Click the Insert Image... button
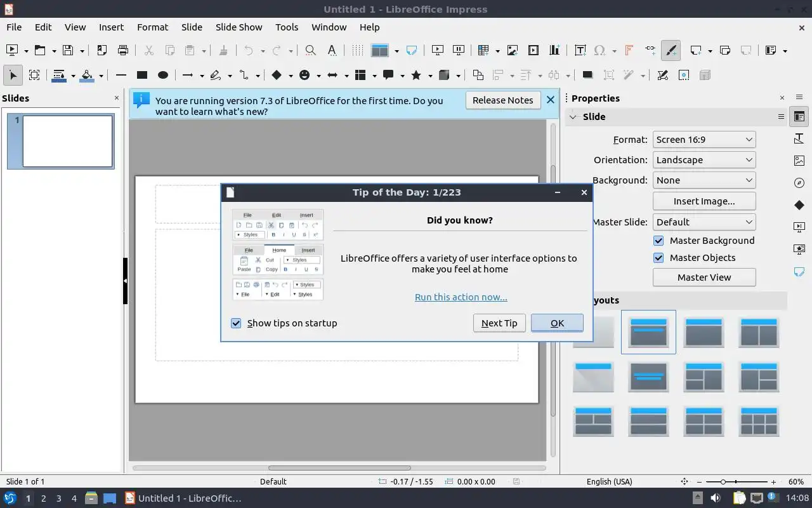 pos(704,201)
